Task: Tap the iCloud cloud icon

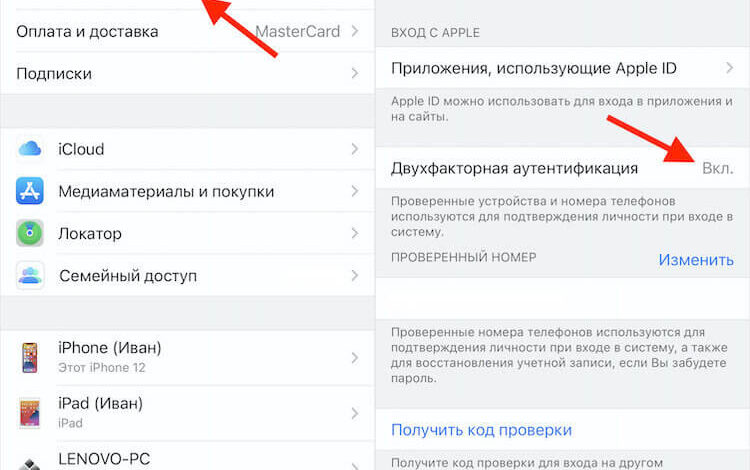Action: click(29, 149)
